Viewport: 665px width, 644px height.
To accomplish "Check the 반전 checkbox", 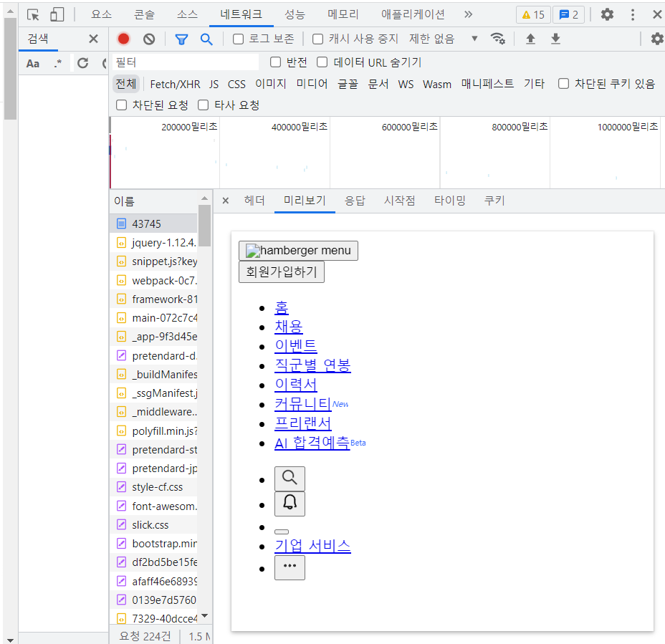I will coord(276,62).
